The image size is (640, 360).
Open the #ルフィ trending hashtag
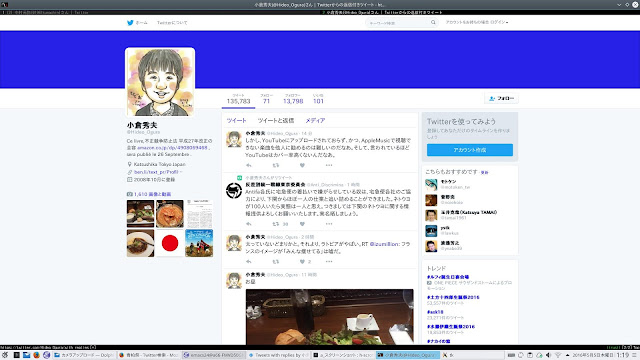448,277
